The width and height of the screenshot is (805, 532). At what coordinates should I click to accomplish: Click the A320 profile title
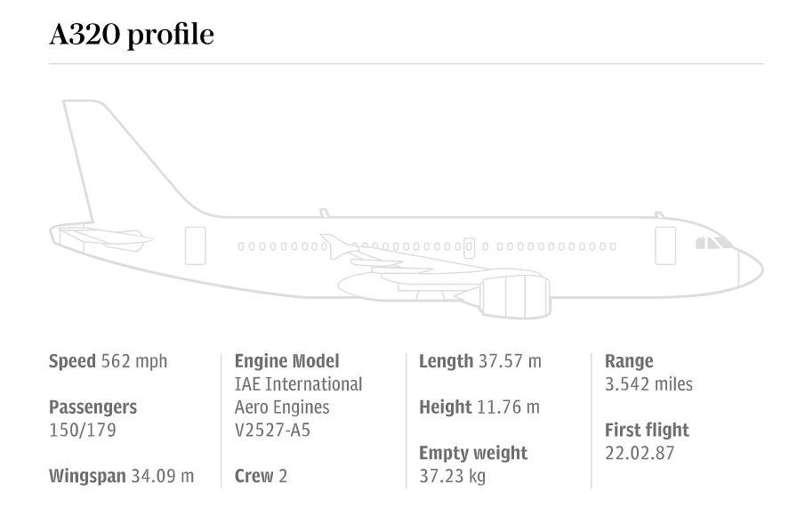coord(132,35)
